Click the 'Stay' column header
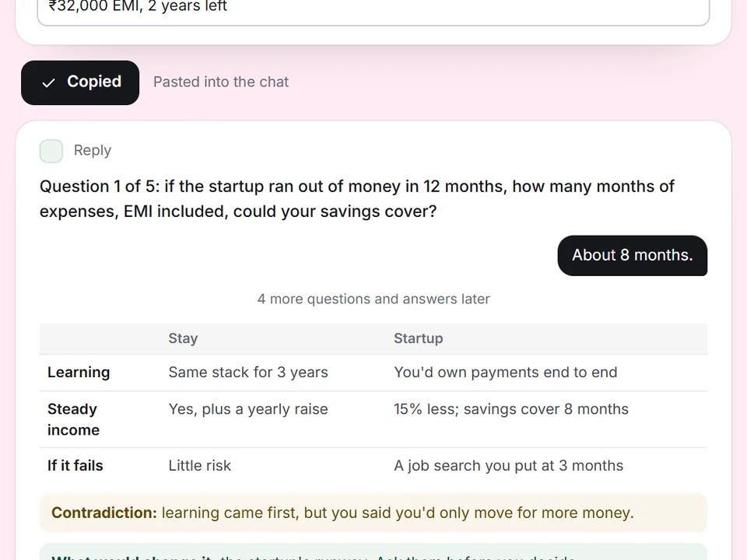The image size is (747, 560). coord(184,338)
